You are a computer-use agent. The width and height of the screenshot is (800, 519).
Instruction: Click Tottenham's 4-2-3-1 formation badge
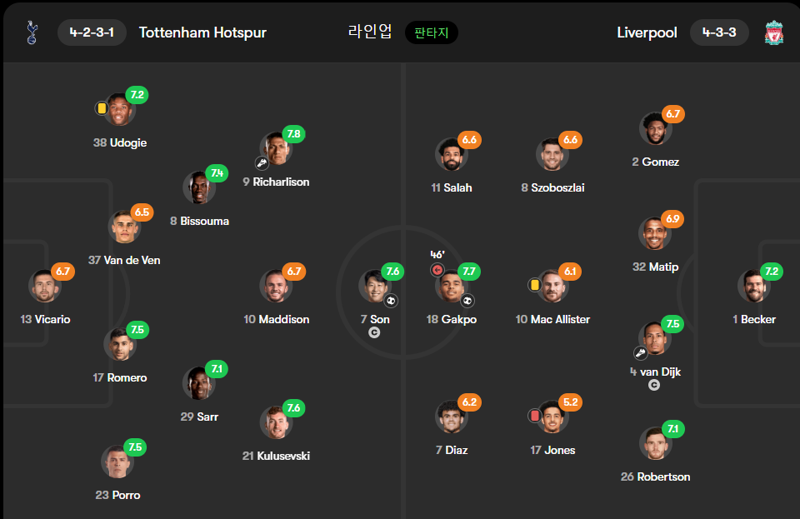tap(92, 33)
